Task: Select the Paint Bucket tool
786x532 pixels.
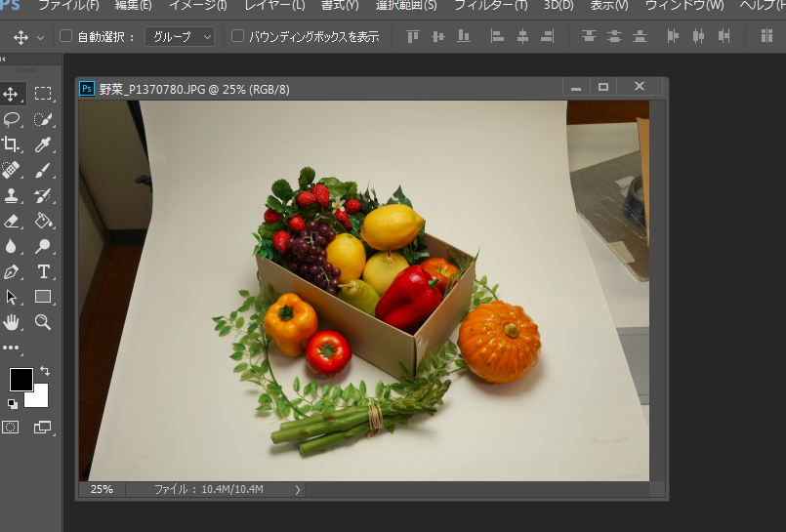Action: tap(43, 221)
